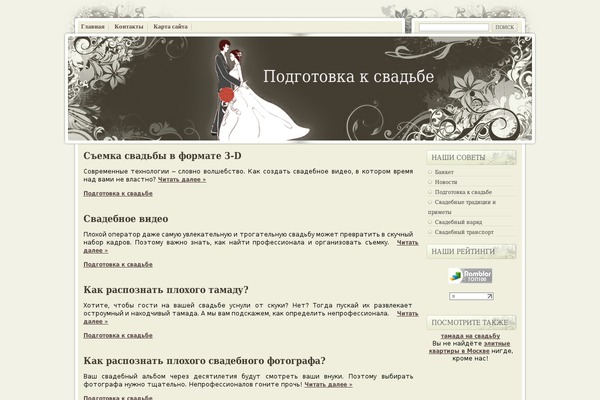Image resolution: width=600 pixels, height=400 pixels.
Task: Click Читать далее for the тамада article
Action: (x=408, y=313)
